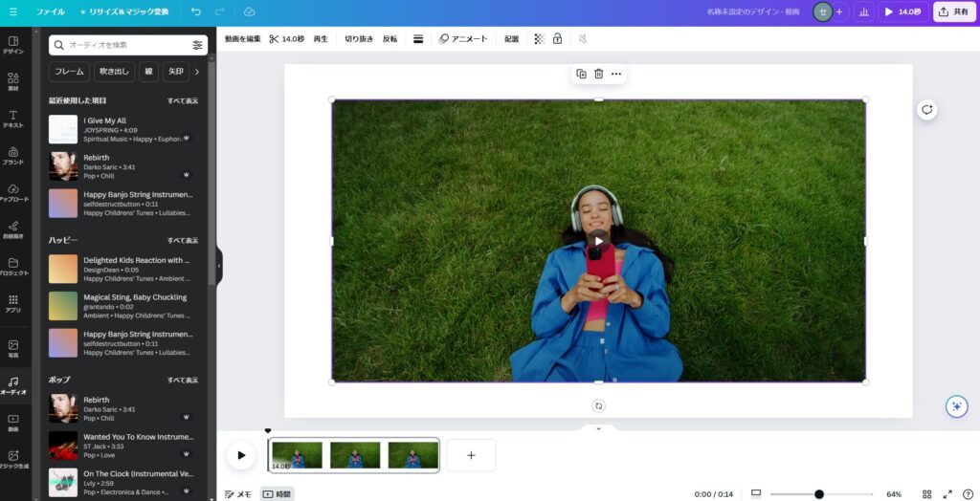Click the scissors trim icon
The width and height of the screenshot is (980, 501).
pyautogui.click(x=274, y=39)
